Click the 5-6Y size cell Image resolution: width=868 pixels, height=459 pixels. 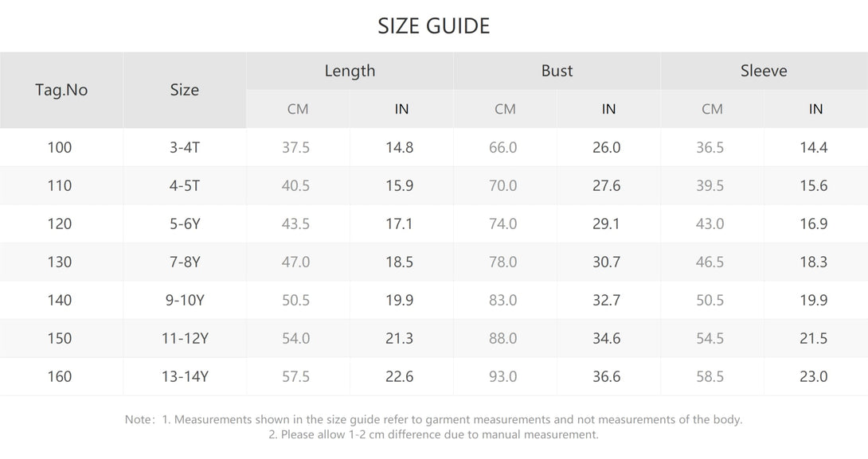point(185,224)
